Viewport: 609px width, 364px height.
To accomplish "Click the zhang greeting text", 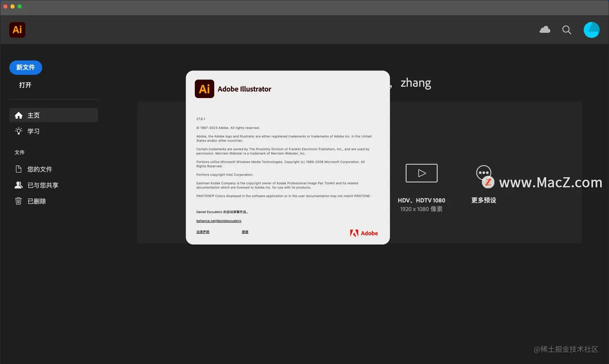I will click(x=416, y=83).
